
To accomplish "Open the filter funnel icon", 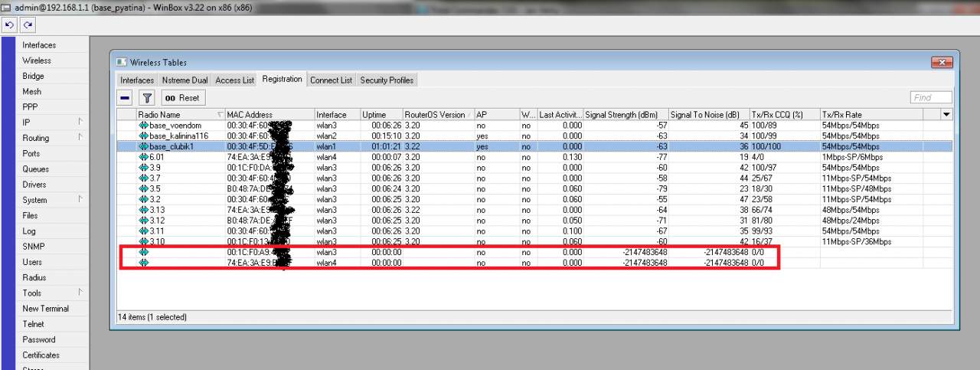I will pos(146,97).
